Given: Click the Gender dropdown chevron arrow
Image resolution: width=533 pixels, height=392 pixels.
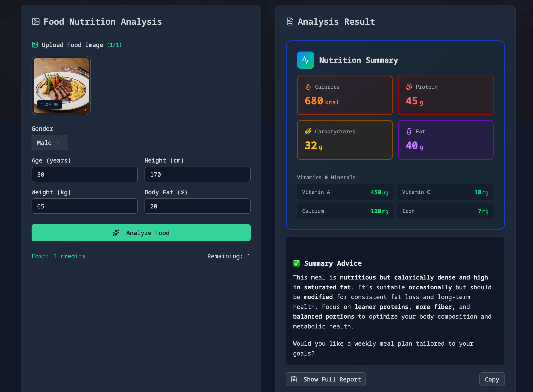Looking at the screenshot, I should 58,143.
